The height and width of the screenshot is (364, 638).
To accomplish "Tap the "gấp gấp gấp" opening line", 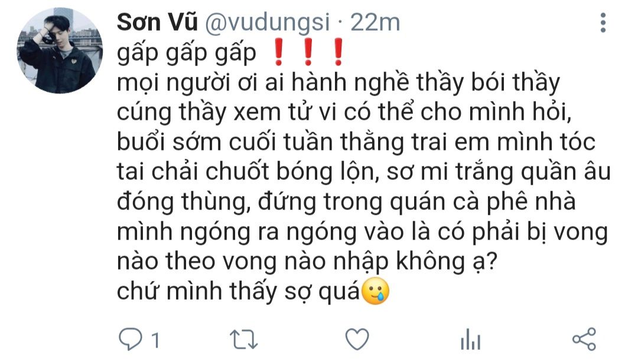I will 186,53.
